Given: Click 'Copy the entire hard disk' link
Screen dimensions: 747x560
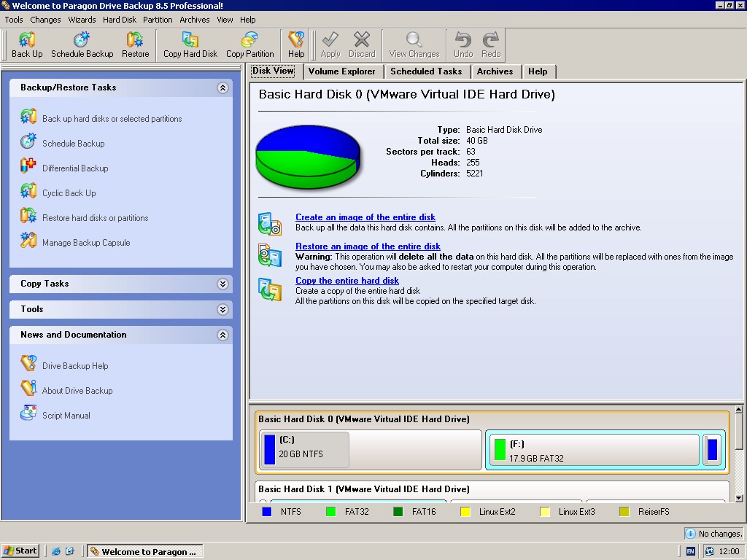Looking at the screenshot, I should (x=347, y=281).
